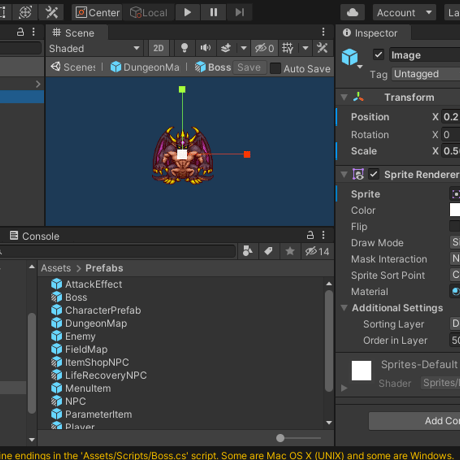Collapse the Additional Settings section

pyautogui.click(x=344, y=308)
